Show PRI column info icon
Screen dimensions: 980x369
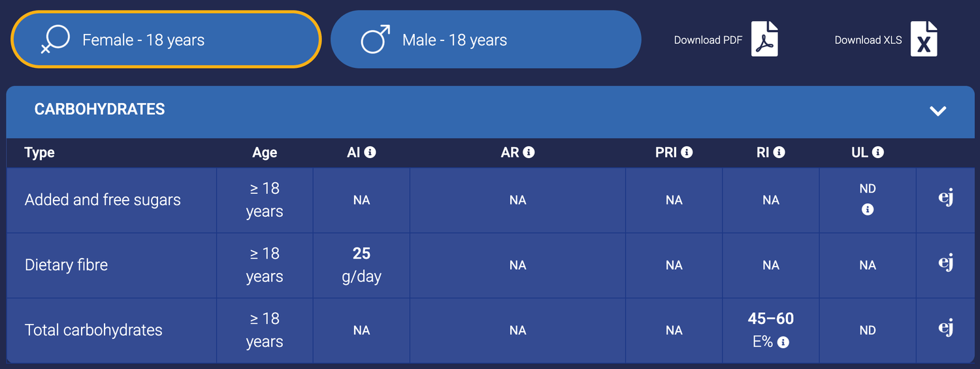[687, 152]
